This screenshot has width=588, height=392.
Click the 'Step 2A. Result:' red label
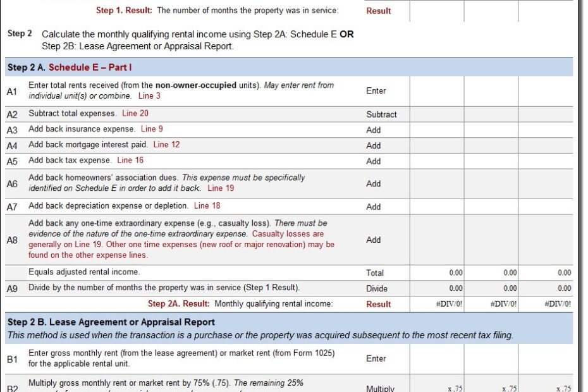point(179,304)
